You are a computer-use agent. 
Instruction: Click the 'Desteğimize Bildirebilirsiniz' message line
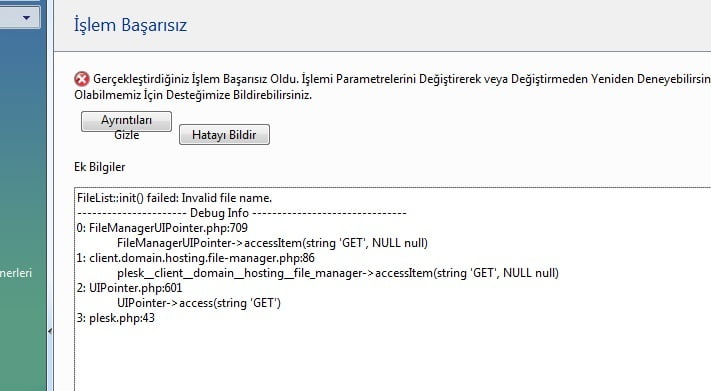click(239, 95)
